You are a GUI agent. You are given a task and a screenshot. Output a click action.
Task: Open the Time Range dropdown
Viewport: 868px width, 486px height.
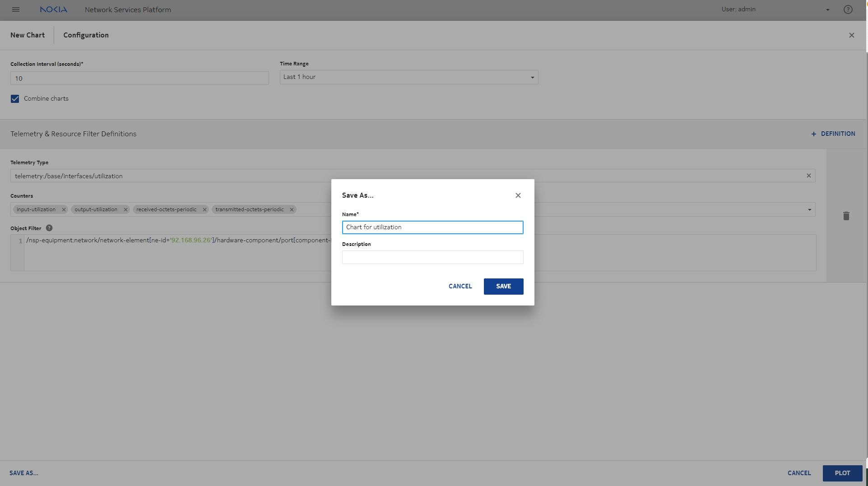tap(408, 77)
